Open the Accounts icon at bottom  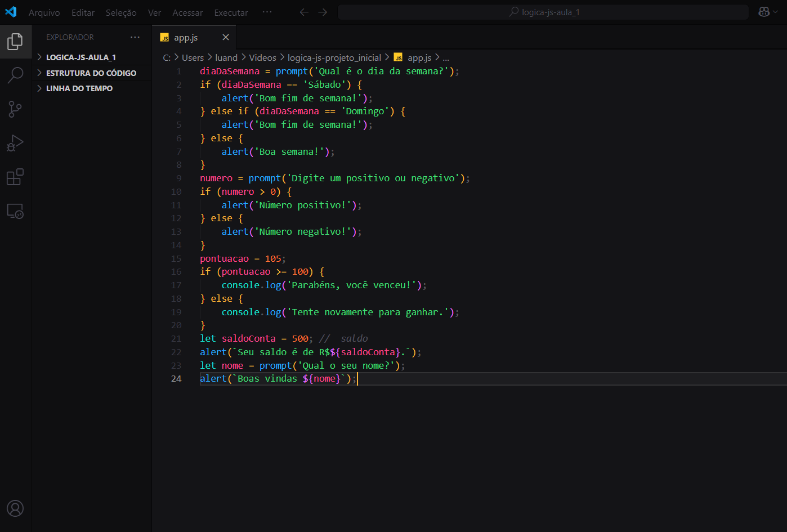point(15,508)
